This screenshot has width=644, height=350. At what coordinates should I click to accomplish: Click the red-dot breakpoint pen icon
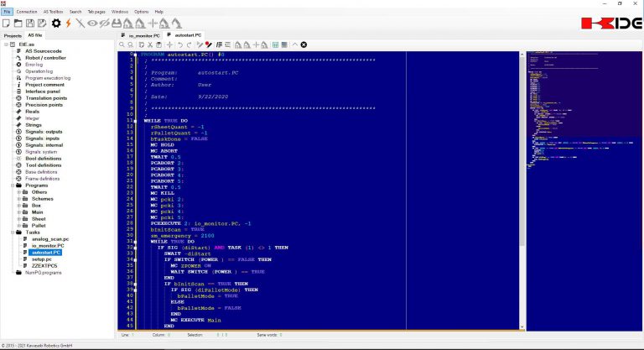tap(209, 44)
